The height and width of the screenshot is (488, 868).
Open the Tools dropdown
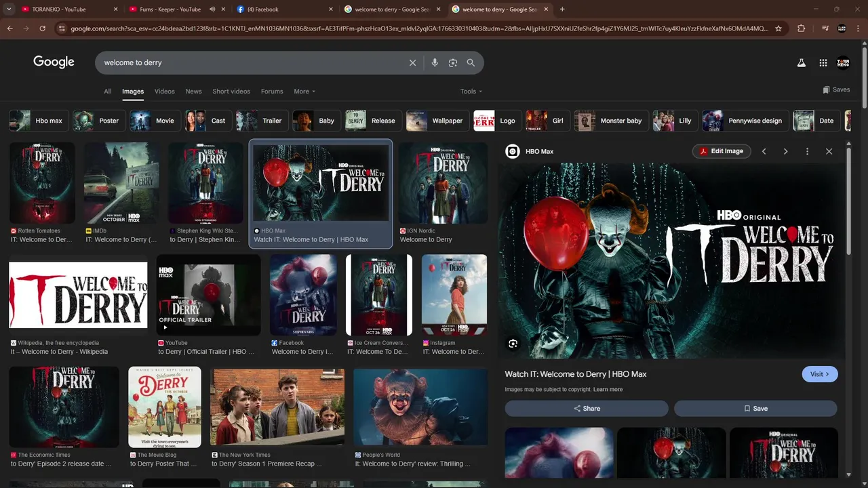click(471, 91)
